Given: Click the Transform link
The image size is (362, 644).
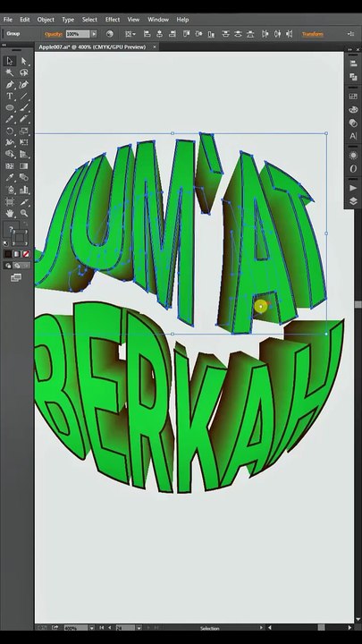Looking at the screenshot, I should (313, 34).
